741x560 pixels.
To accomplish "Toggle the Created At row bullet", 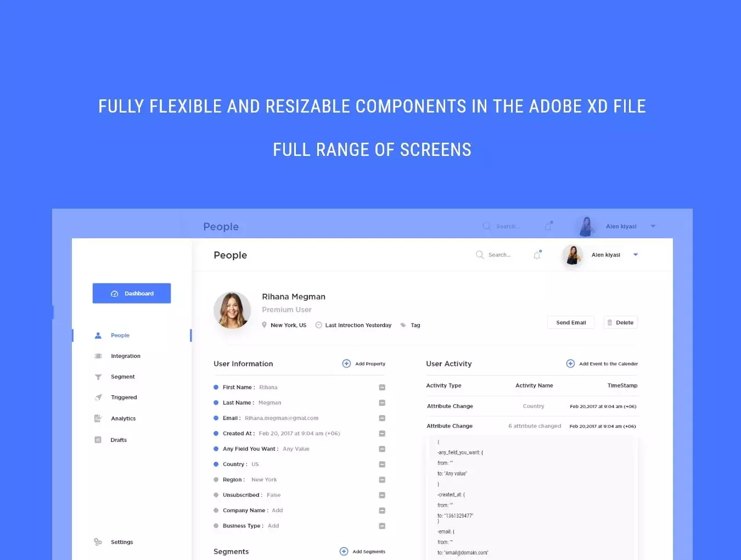I will 216,434.
